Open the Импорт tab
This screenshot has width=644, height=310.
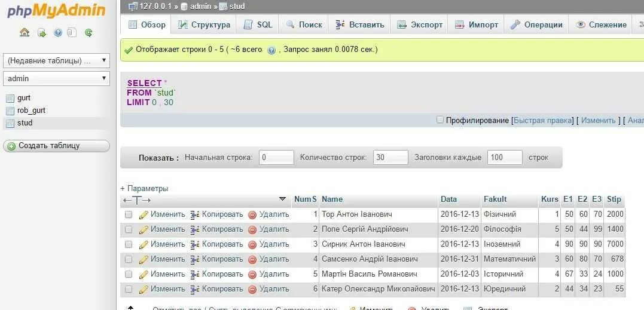tap(477, 24)
